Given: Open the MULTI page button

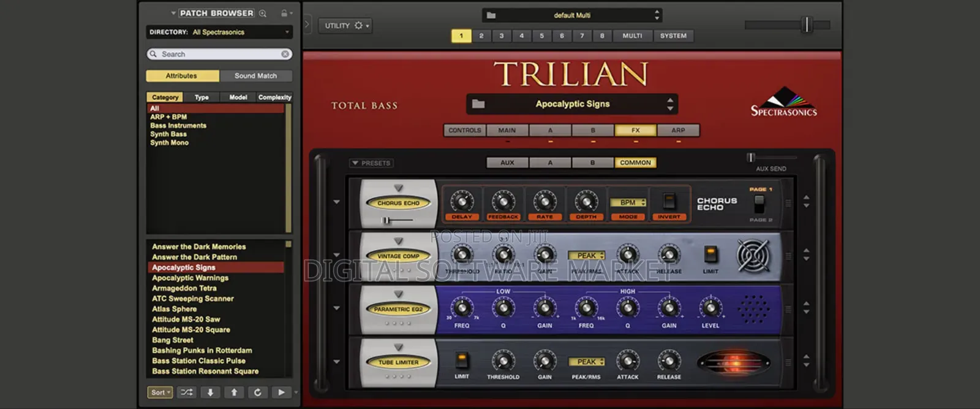Looking at the screenshot, I should tap(633, 36).
